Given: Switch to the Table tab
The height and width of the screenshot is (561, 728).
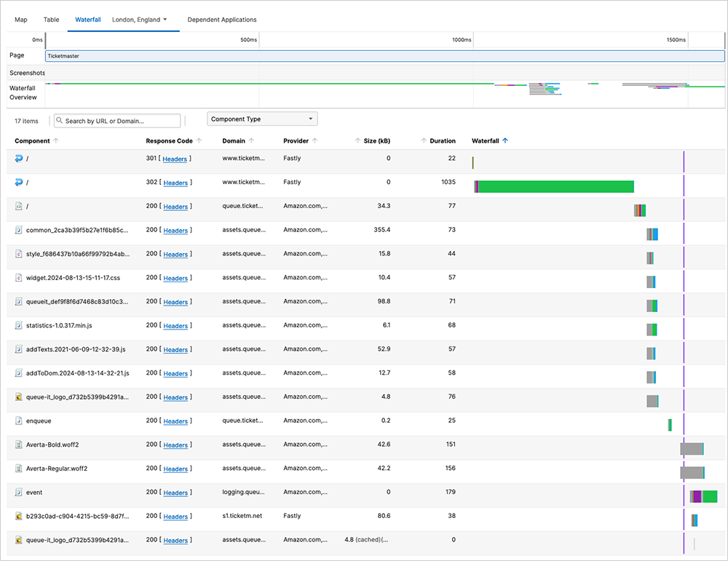Looking at the screenshot, I should click(x=52, y=20).
